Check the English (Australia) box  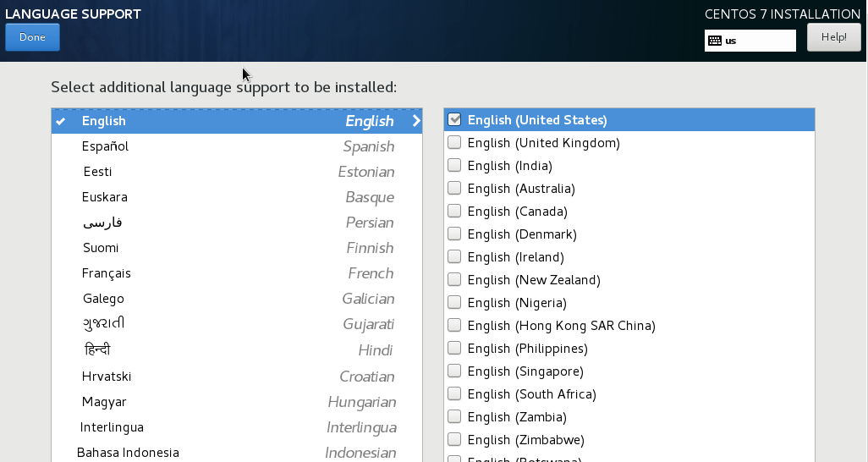click(454, 189)
